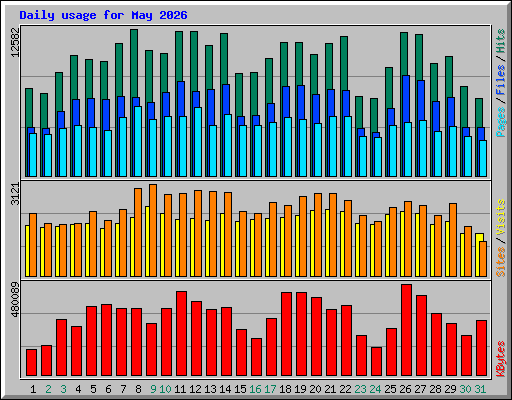Viewport: 512px width, 400px height.
Task: Click day 13 on the x-axis
Action: pos(210,389)
